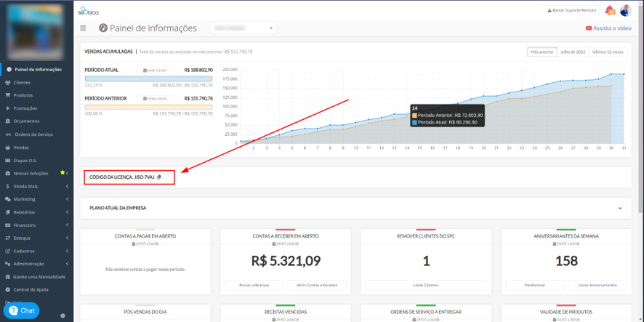Open the Chat help bubble
Viewport: 644px width, 322px height.
click(x=21, y=311)
